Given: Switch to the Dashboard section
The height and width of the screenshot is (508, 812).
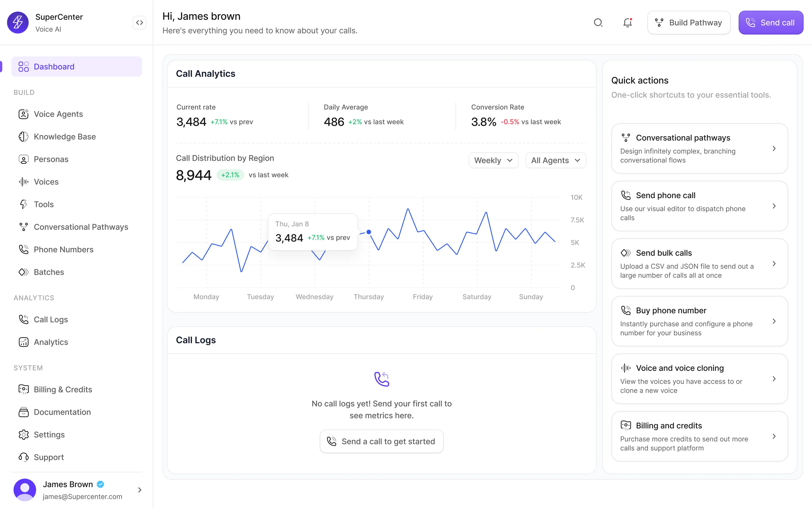Looking at the screenshot, I should click(54, 66).
